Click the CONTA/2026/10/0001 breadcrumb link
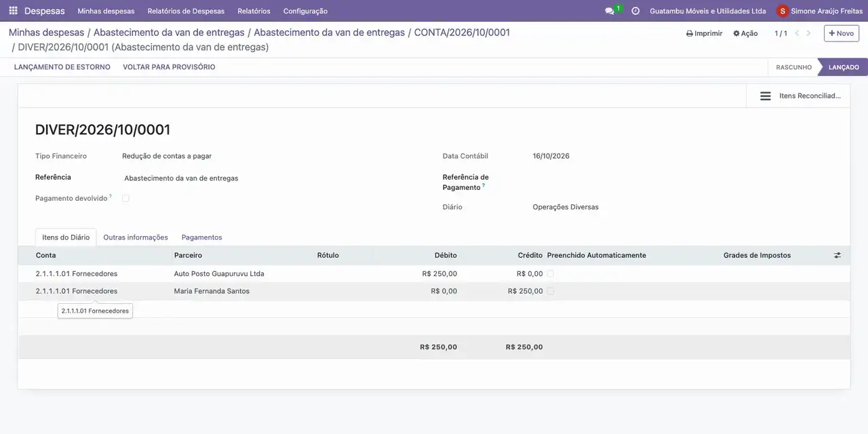Viewport: 868px width, 434px height. point(462,33)
